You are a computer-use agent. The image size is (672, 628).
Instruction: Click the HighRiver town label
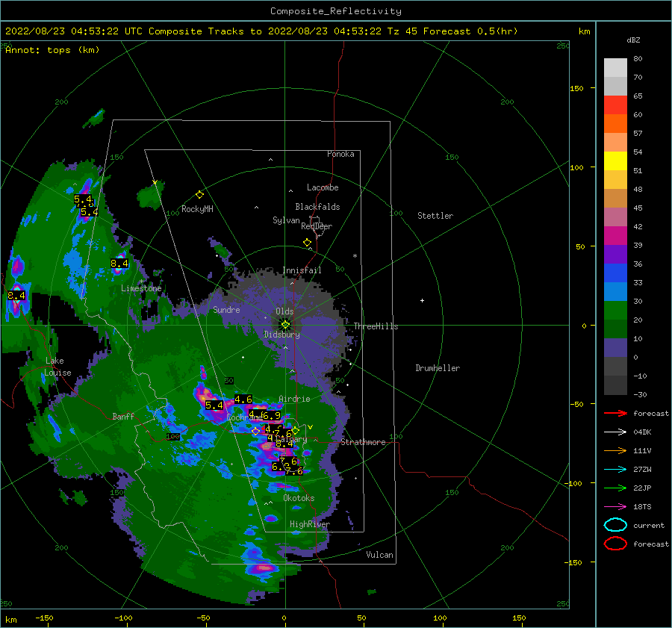(310, 524)
